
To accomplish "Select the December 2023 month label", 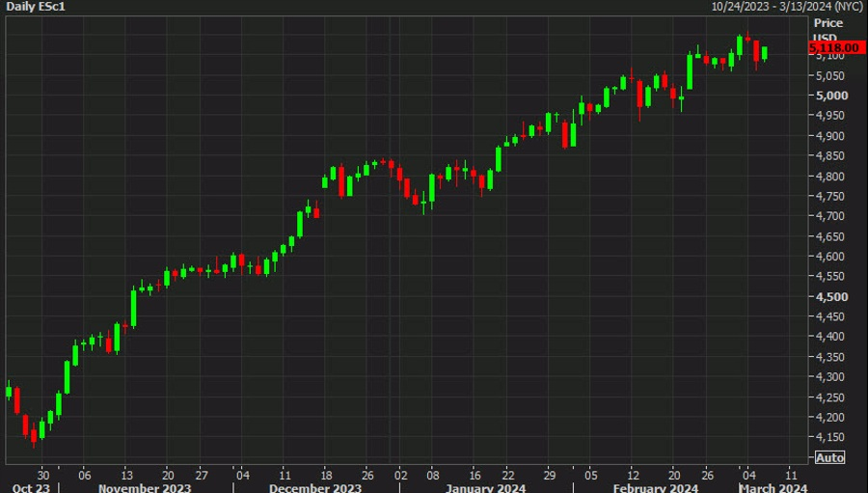I will (315, 488).
